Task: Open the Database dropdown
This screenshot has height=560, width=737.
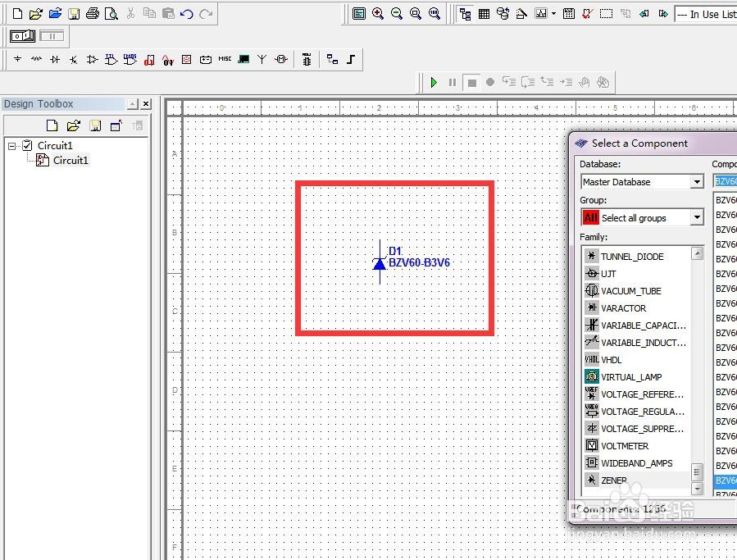Action: (697, 181)
